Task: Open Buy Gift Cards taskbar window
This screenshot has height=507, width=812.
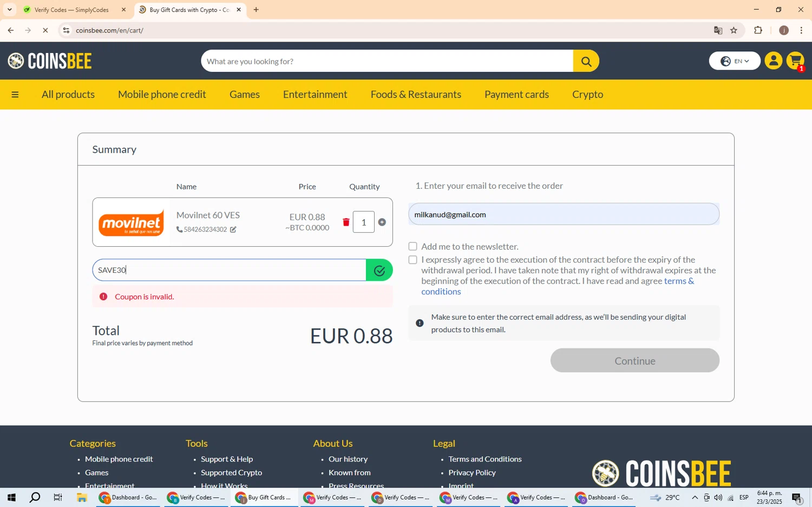Action: tap(264, 498)
